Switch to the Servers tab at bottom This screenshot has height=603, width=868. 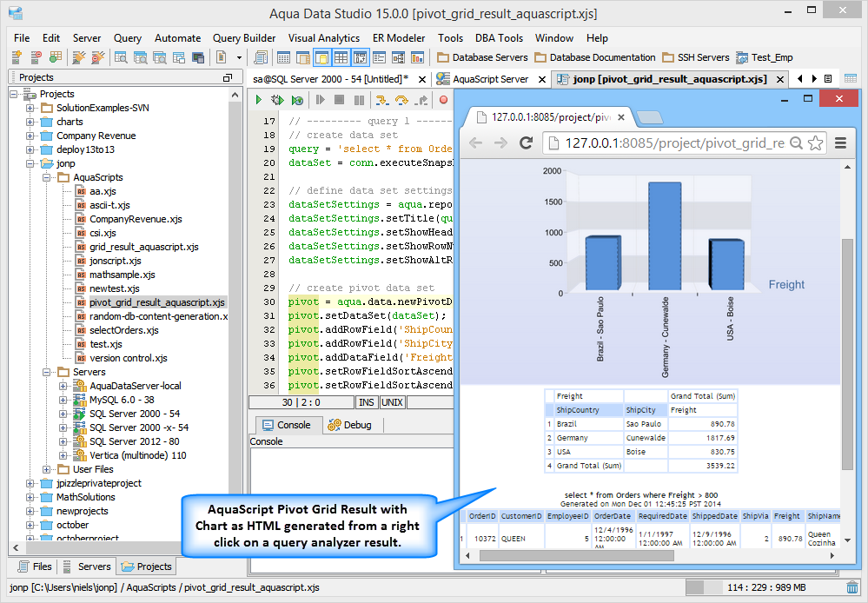point(87,567)
